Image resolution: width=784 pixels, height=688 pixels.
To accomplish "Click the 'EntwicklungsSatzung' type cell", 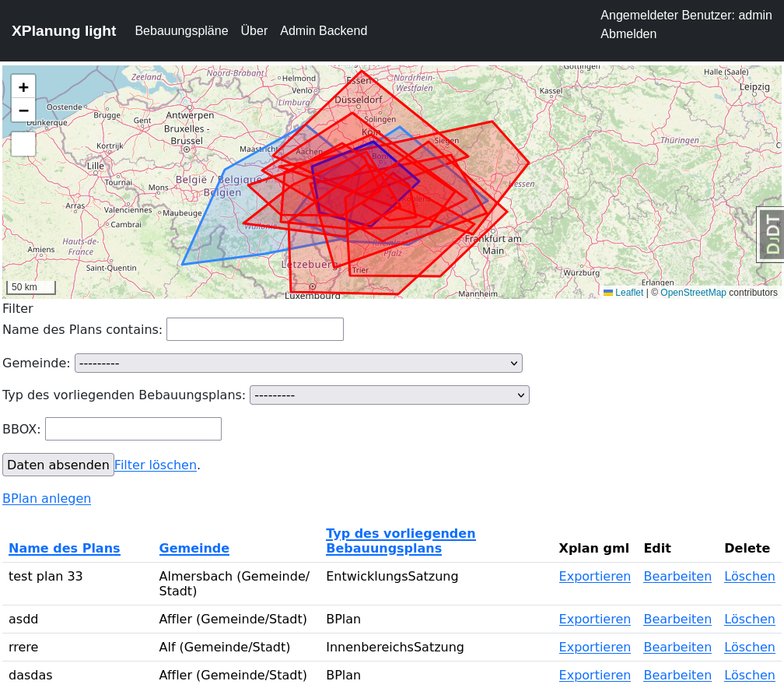I will 392,577.
